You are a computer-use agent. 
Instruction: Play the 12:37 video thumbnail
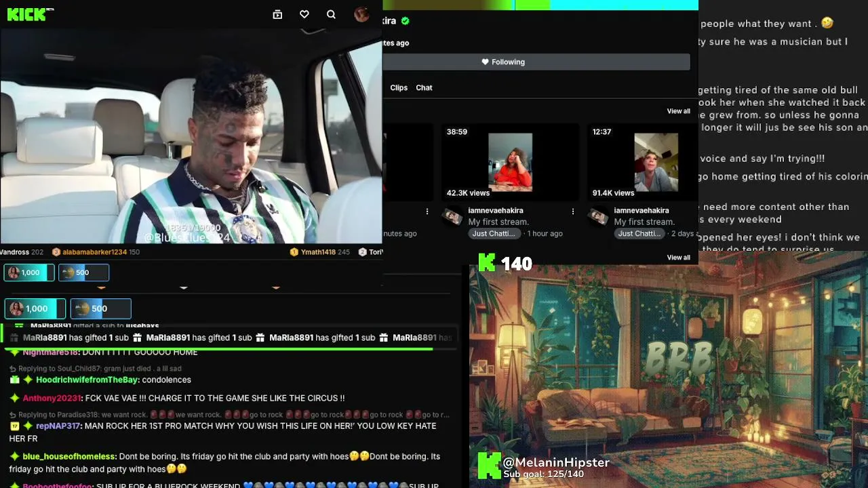pos(643,163)
